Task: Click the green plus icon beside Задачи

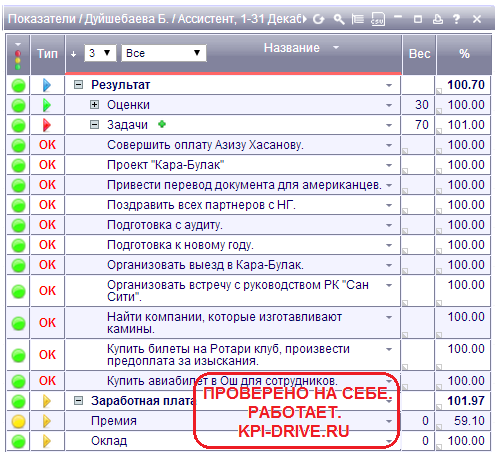Action: click(162, 124)
